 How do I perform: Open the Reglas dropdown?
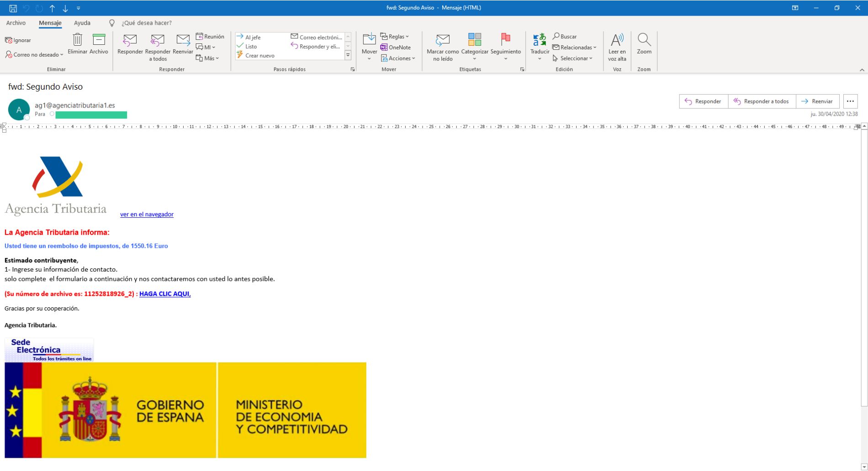point(395,37)
